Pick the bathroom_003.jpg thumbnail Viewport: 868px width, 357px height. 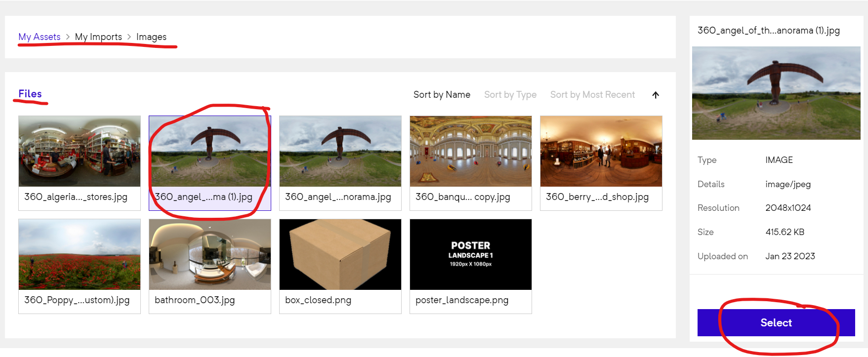click(210, 255)
